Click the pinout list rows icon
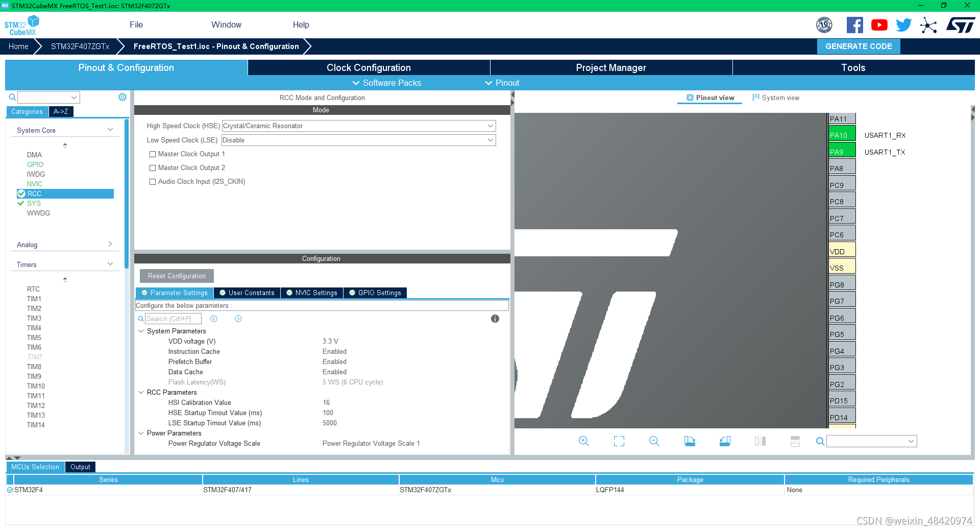 (x=795, y=441)
